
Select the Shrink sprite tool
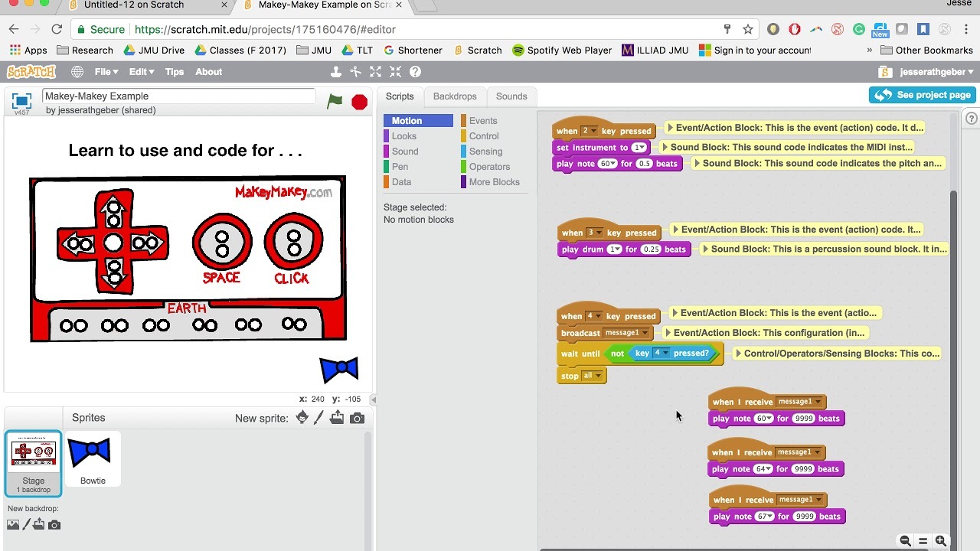(x=395, y=72)
